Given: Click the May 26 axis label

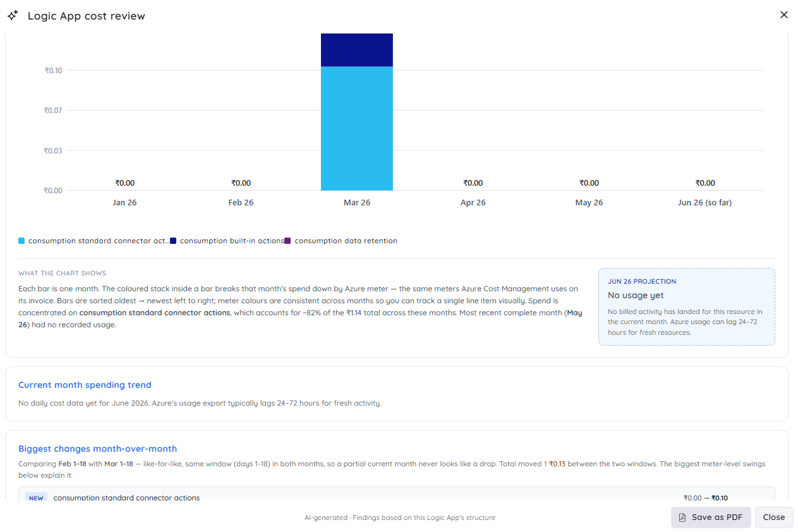Looking at the screenshot, I should click(x=589, y=203).
